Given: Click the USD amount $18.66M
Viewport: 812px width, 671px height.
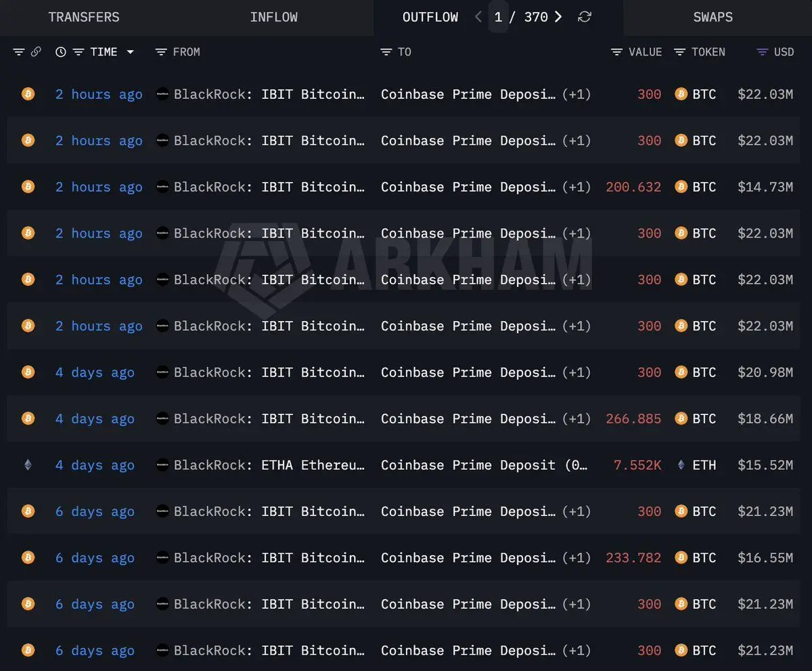Looking at the screenshot, I should (x=765, y=419).
